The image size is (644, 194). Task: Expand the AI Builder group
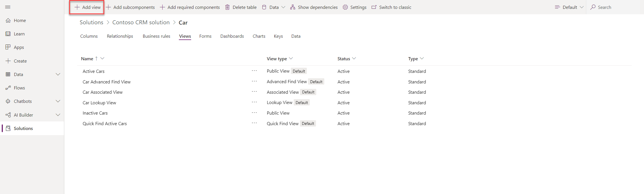58,115
